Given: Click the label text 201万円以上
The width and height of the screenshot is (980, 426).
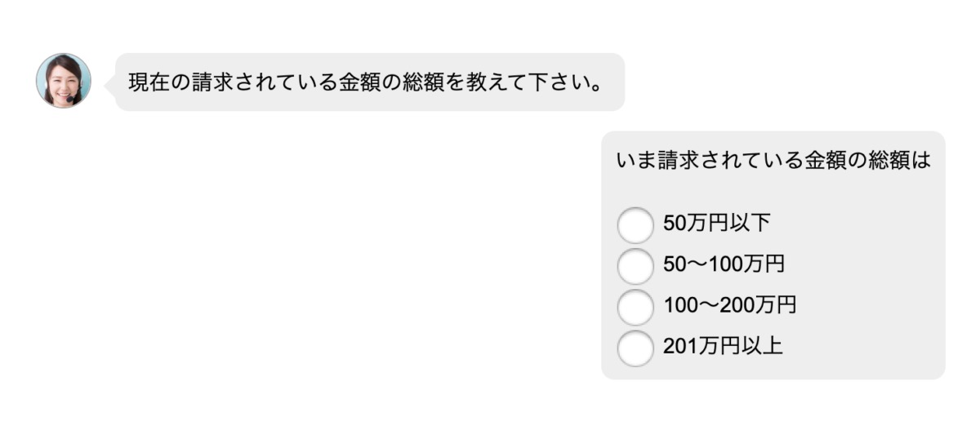Looking at the screenshot, I should 723,346.
